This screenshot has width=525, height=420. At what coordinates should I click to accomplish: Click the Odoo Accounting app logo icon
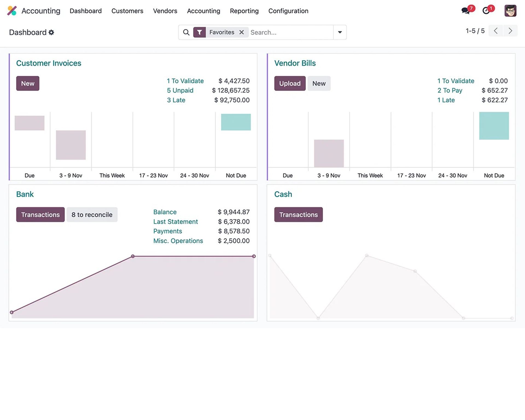tap(12, 11)
